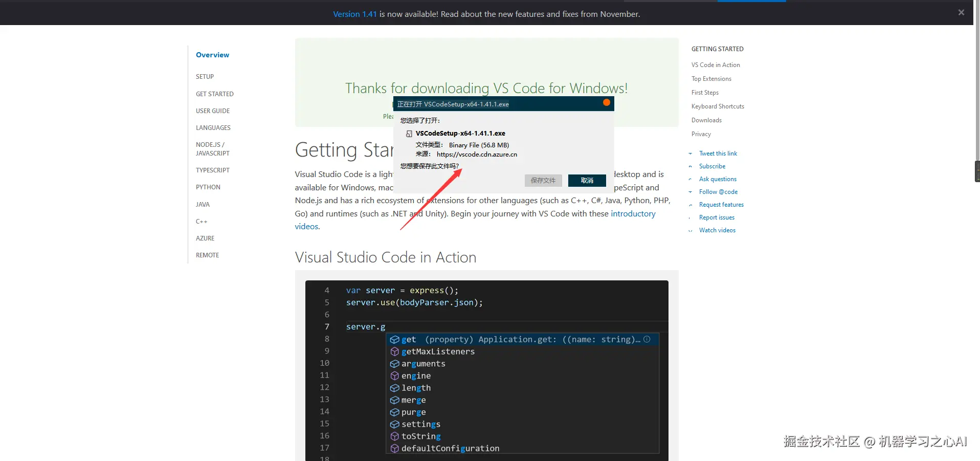Click the icon beside the purge suggestion
The height and width of the screenshot is (461, 980).
pyautogui.click(x=394, y=412)
